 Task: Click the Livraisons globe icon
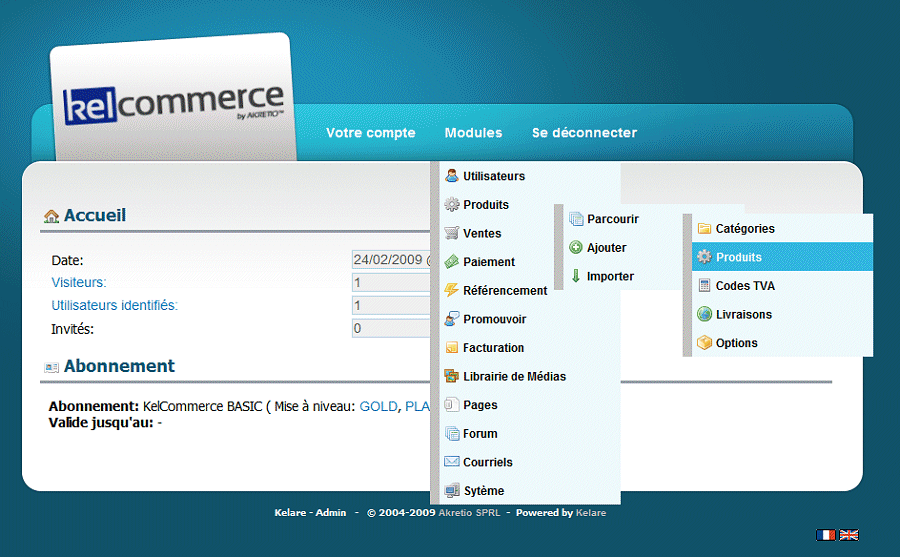pos(704,315)
